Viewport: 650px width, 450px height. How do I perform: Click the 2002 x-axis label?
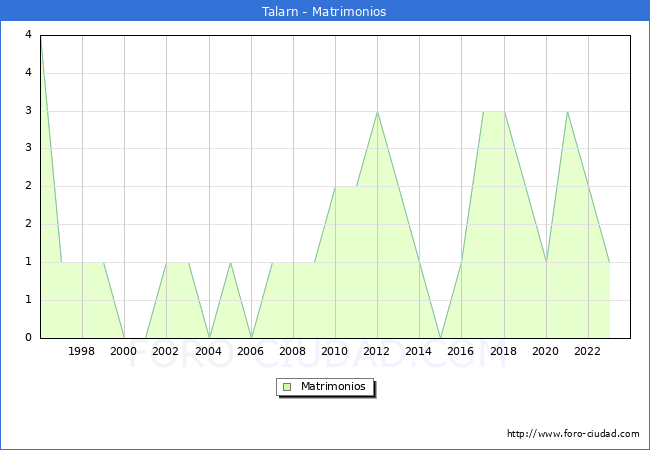click(165, 351)
